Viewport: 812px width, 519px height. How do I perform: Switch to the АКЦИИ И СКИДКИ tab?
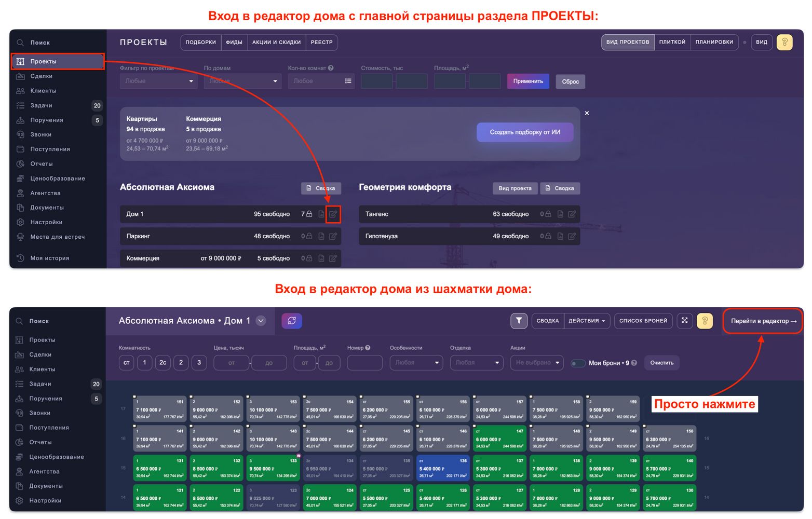(277, 43)
